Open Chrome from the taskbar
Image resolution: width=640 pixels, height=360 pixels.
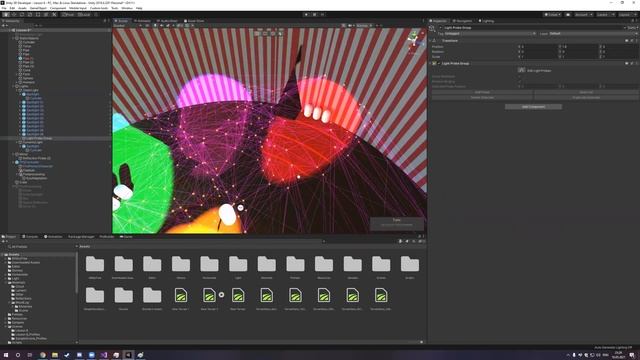(x=42, y=355)
